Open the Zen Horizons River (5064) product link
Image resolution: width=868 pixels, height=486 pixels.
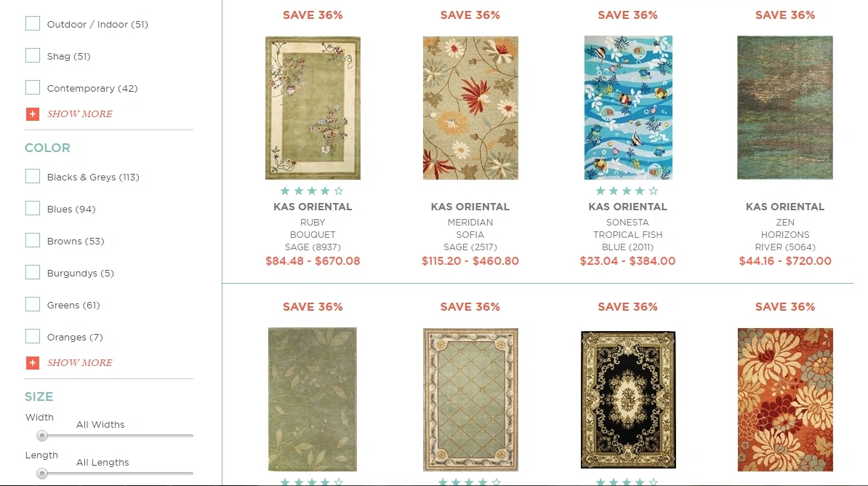[785, 234]
